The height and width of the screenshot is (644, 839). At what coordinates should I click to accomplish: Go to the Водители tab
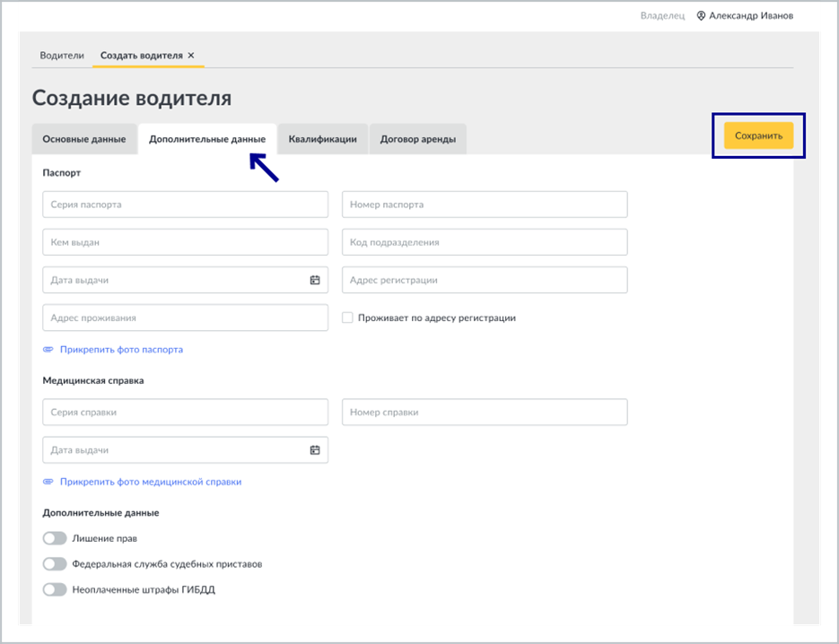[x=62, y=55]
